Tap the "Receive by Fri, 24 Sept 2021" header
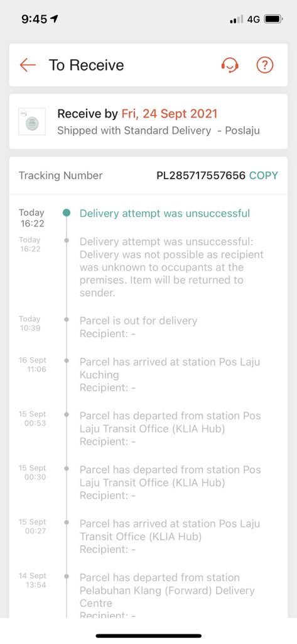Screen dimensions: 297x644 point(138,114)
